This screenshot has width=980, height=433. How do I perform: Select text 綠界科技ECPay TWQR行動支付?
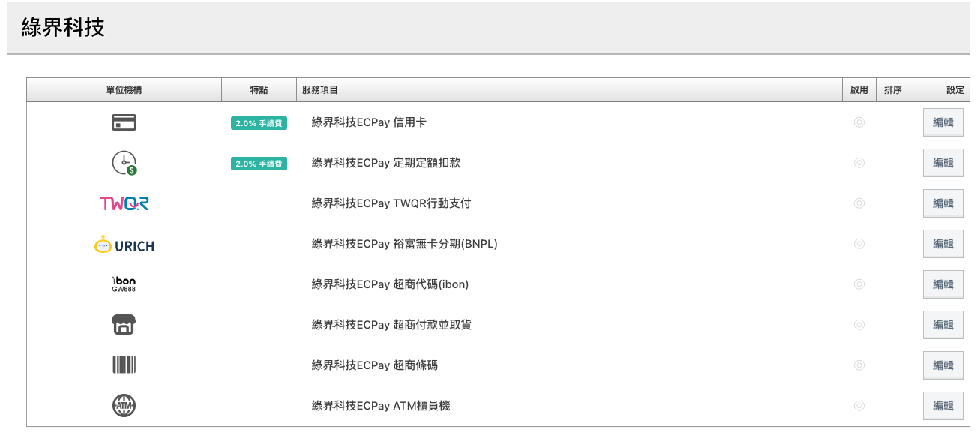click(x=391, y=203)
